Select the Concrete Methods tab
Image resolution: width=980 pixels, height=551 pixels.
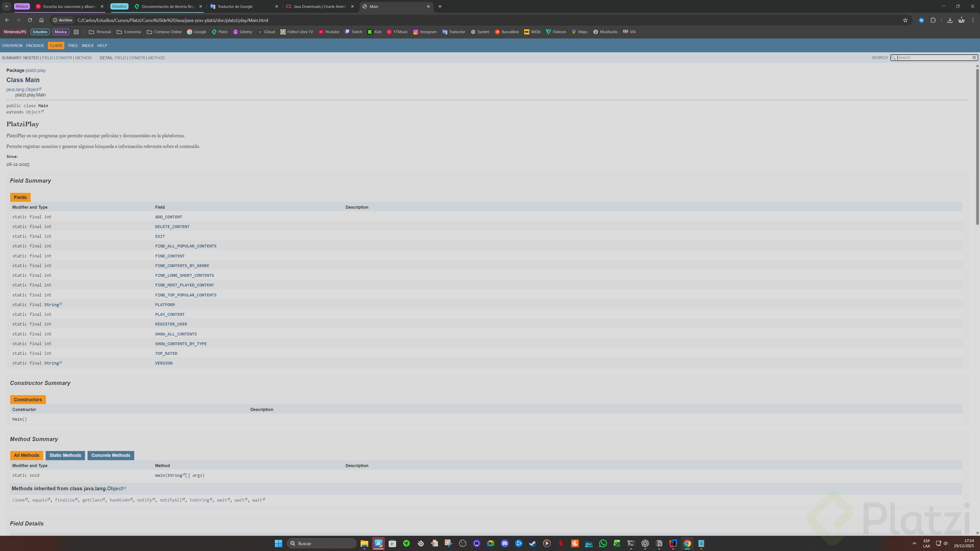click(110, 455)
